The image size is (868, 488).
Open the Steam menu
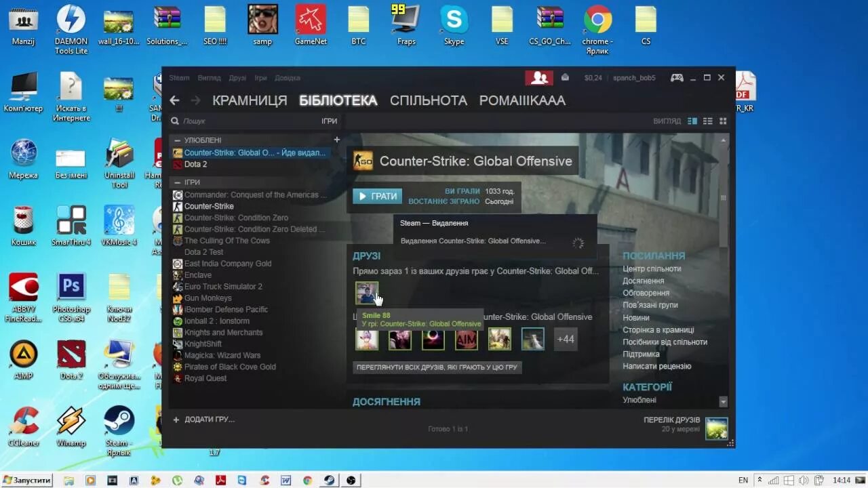[x=179, y=78]
